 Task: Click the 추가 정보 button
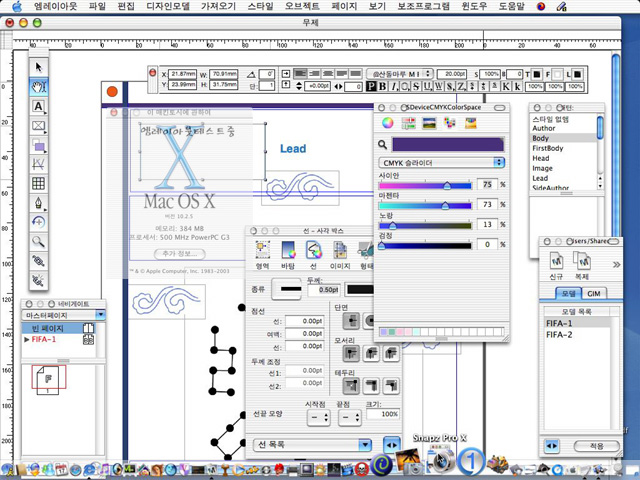[182, 254]
